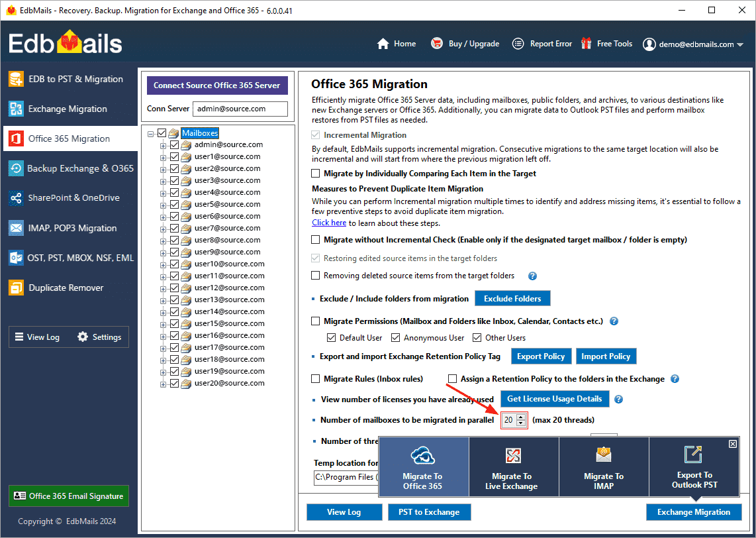The width and height of the screenshot is (756, 538).
Task: Click the Exchange Migration sidebar icon
Action: pos(16,109)
